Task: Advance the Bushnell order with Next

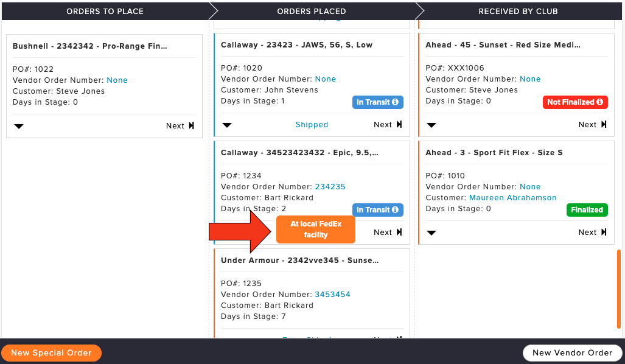Action: [x=180, y=125]
